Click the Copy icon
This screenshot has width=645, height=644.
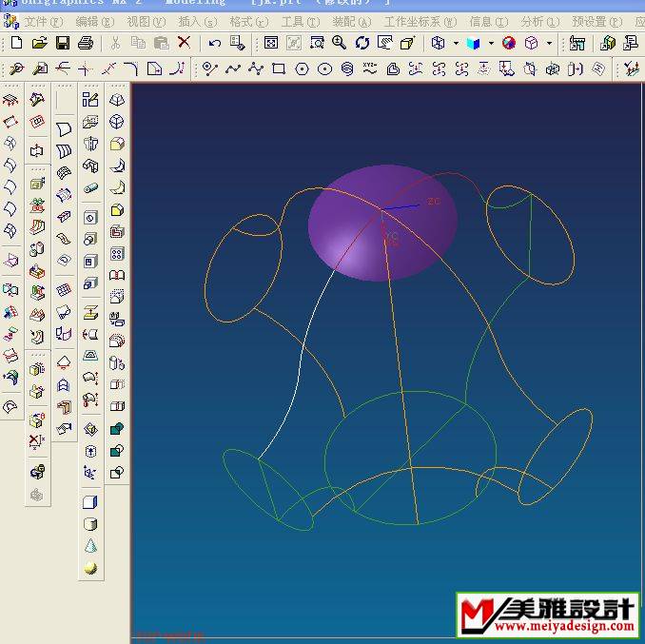[138, 43]
